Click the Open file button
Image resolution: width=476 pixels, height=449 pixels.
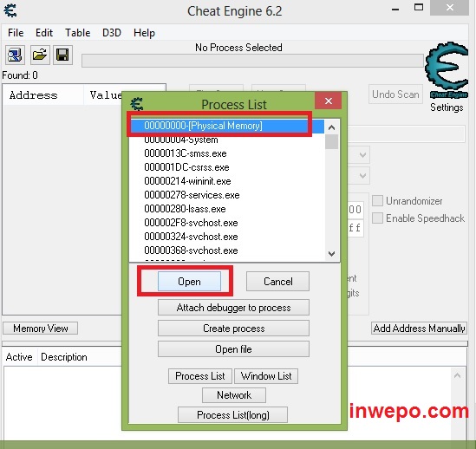pyautogui.click(x=233, y=349)
